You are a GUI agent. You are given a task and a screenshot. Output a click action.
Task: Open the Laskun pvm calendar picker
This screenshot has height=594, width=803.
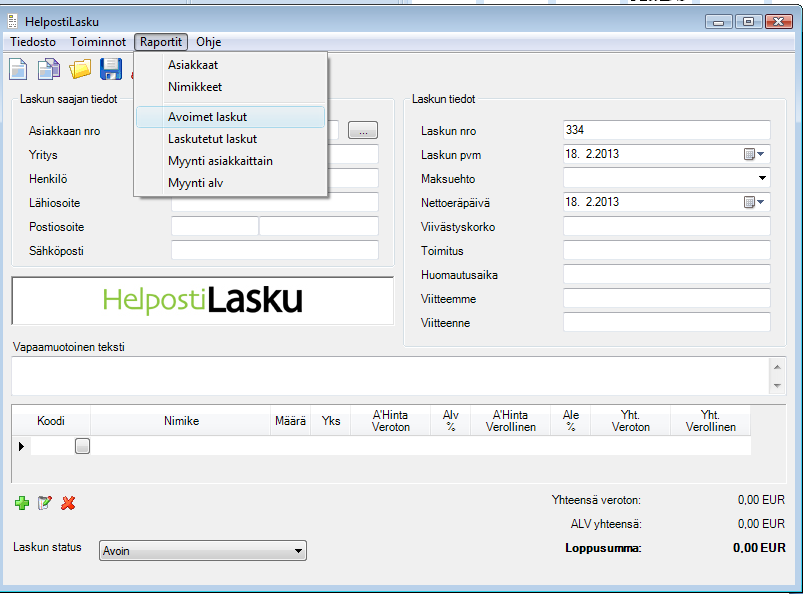click(754, 154)
